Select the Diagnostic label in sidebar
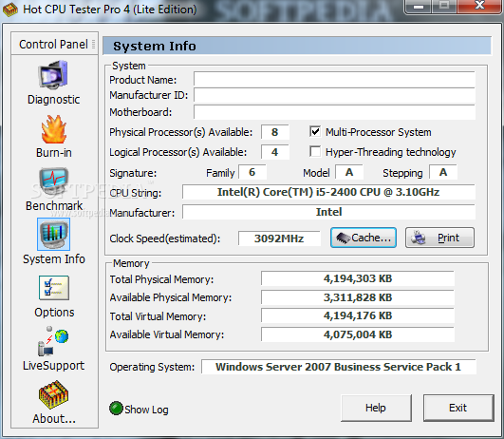The height and width of the screenshot is (439, 504). click(x=54, y=100)
